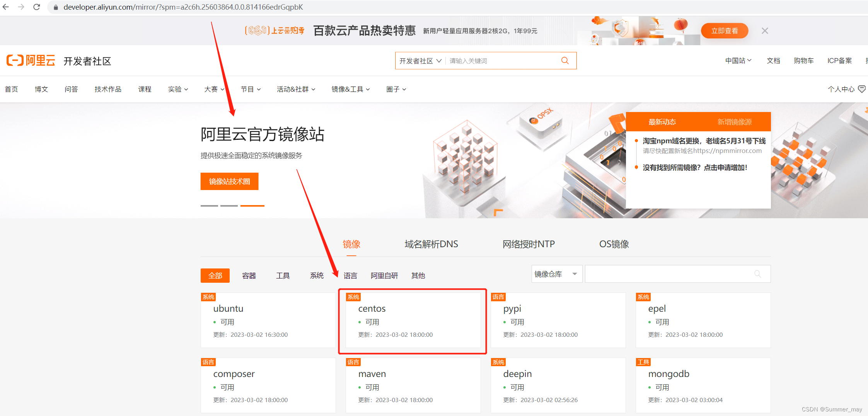Open the ubuntu mirror card
868x416 pixels.
[x=268, y=320]
